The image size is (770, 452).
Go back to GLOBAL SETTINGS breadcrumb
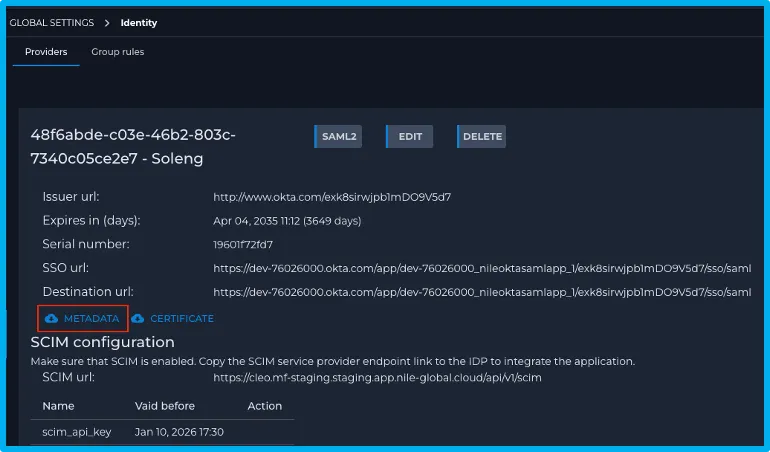51,23
